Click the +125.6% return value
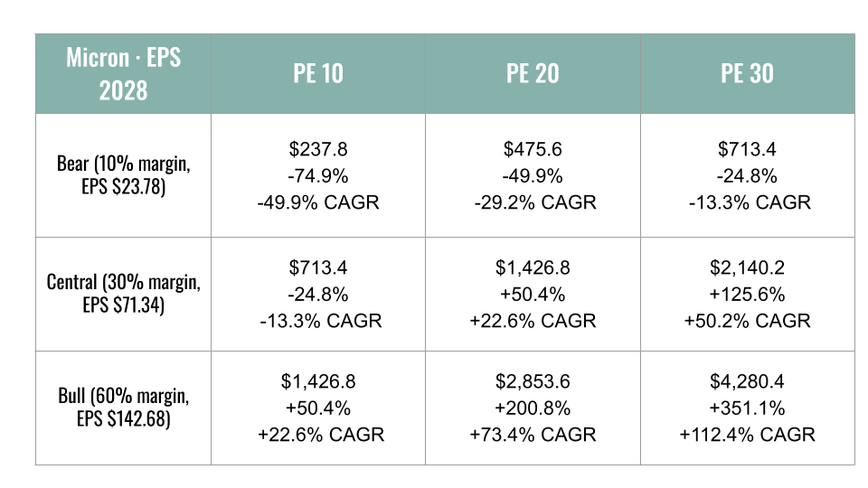The height and width of the screenshot is (488, 868). pos(748,295)
